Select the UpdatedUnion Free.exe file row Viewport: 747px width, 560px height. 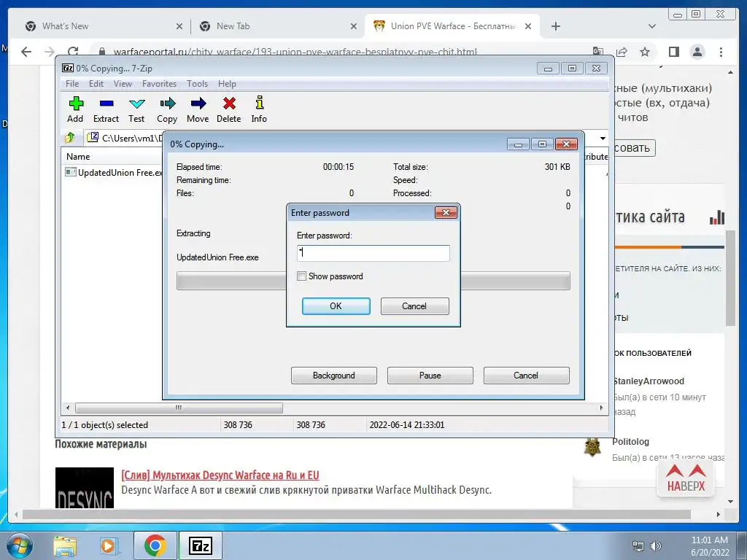pos(115,172)
